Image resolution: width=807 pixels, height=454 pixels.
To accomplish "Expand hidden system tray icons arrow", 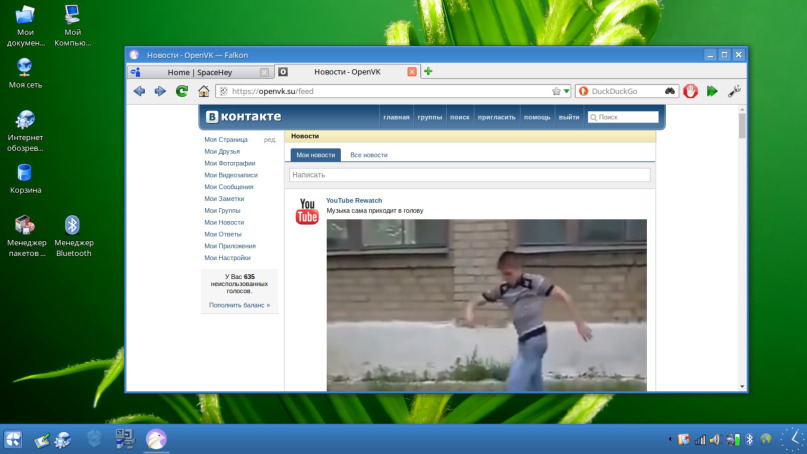I will (x=669, y=439).
